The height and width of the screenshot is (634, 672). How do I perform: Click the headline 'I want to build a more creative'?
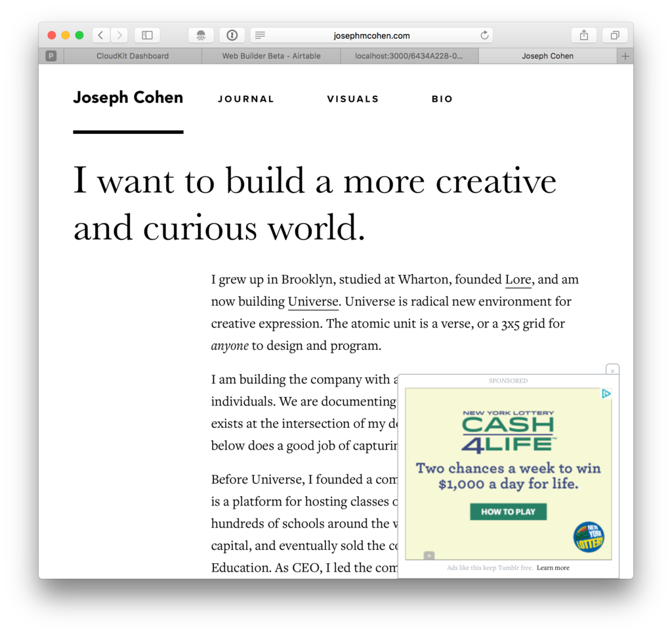[315, 181]
